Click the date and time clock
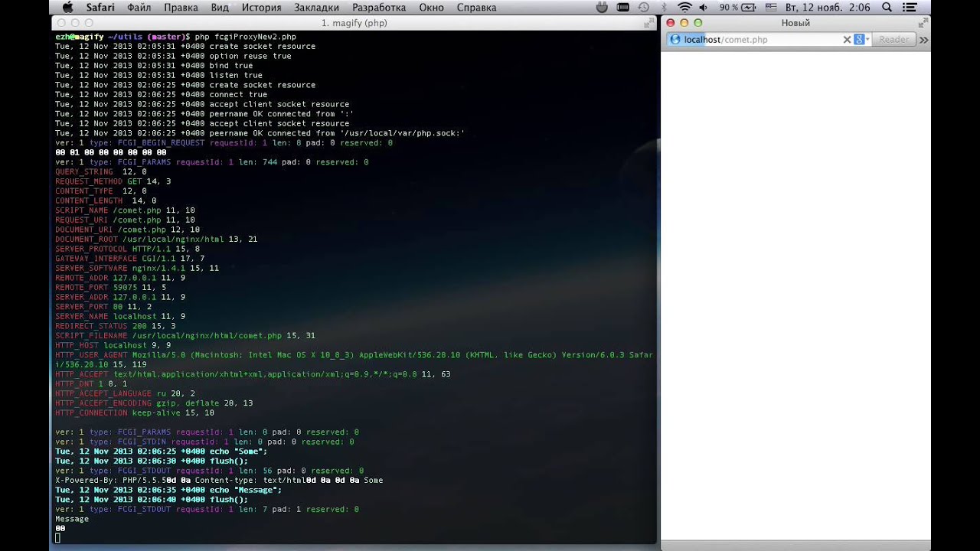This screenshot has height=551, width=980. click(x=828, y=7)
